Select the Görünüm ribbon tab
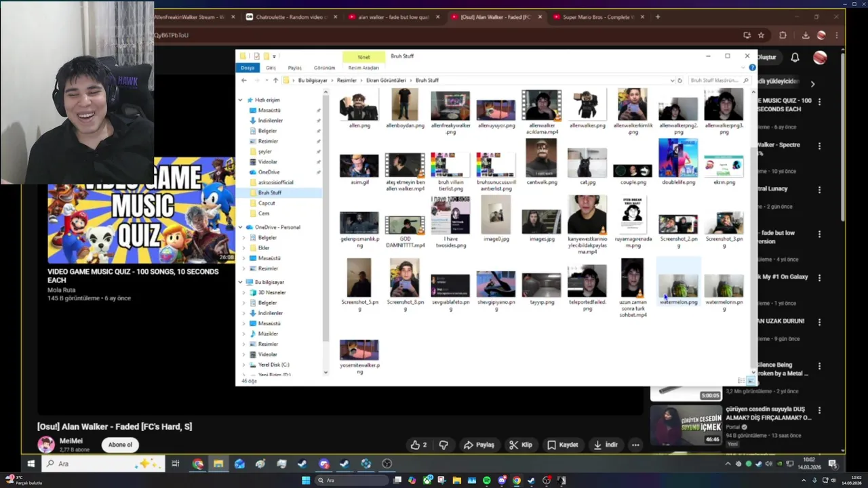The width and height of the screenshot is (868, 488). pos(324,68)
